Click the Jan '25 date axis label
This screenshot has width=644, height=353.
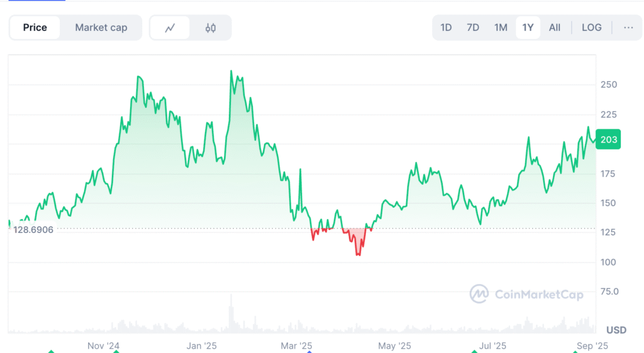[201, 345]
